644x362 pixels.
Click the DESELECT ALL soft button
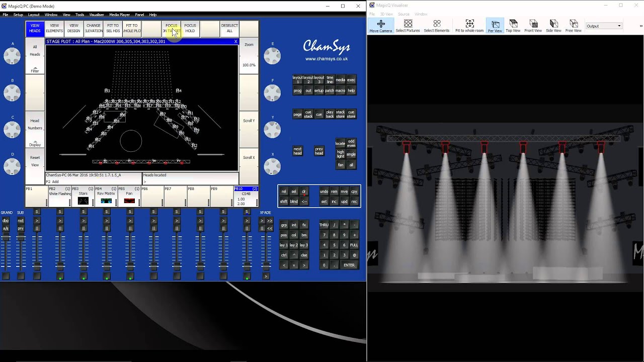point(229,28)
